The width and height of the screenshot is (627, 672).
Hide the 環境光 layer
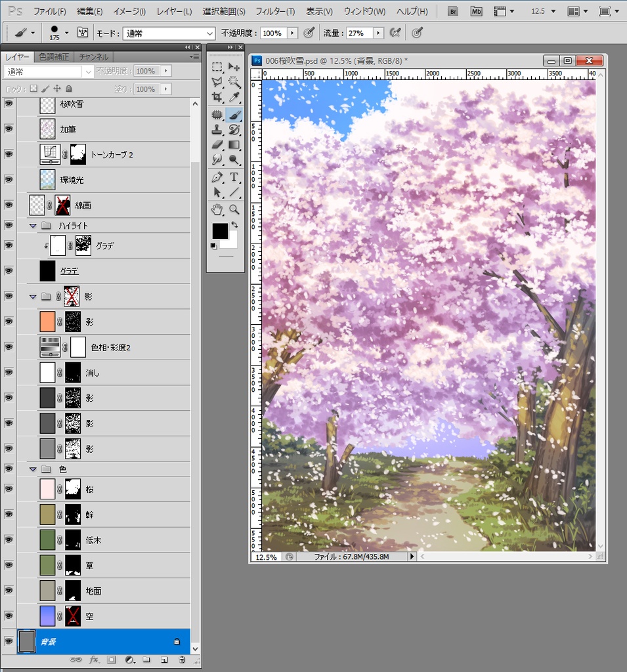coord(9,180)
